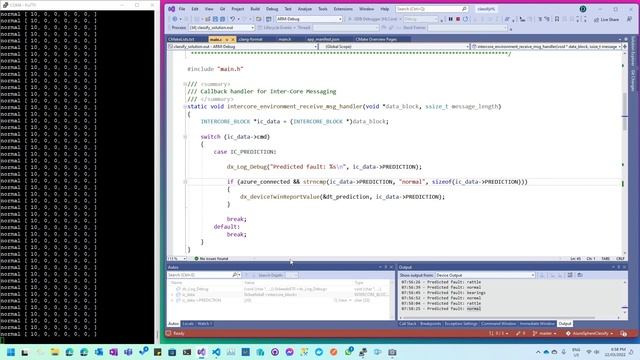
Task: Expand the ic_data row in Autos
Action: 172,295
